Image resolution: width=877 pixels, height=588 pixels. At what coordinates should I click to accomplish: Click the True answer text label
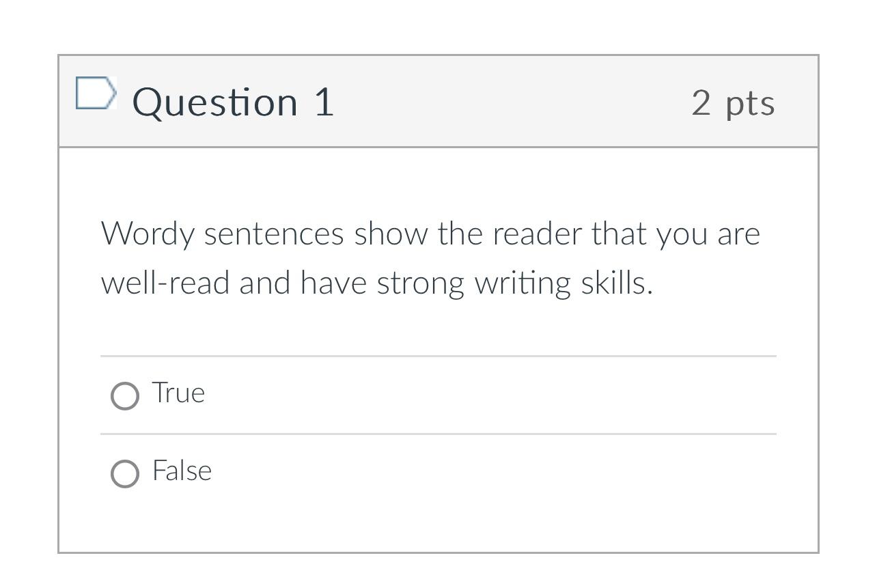(178, 393)
